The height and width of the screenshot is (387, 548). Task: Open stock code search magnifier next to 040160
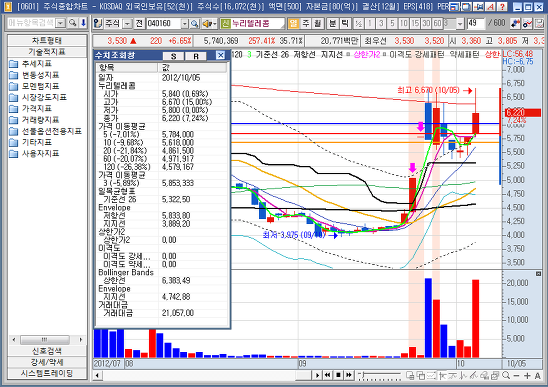click(195, 23)
